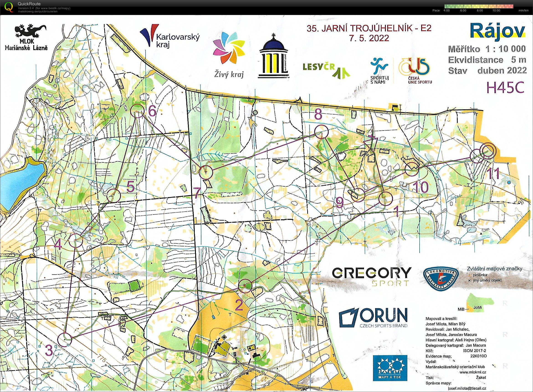Click the ORUN Czech Sports Brand logo
The width and height of the screenshot is (533, 392).
tap(373, 318)
